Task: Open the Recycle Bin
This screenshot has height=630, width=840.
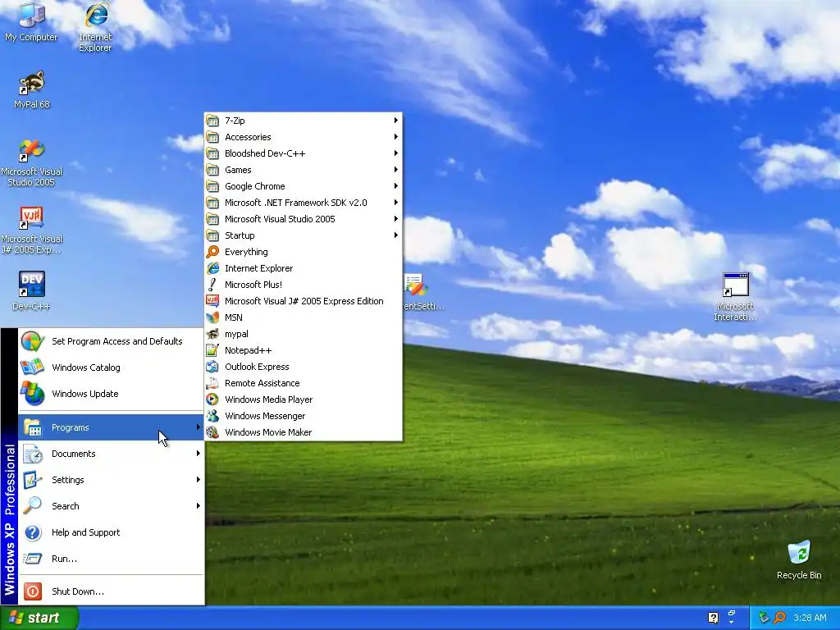Action: 799,559
